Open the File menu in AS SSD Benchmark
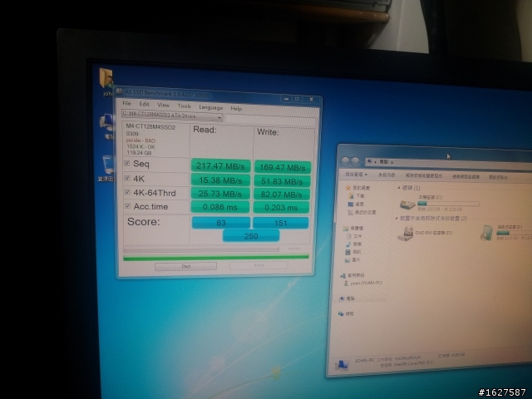The width and height of the screenshot is (532, 399). [126, 103]
